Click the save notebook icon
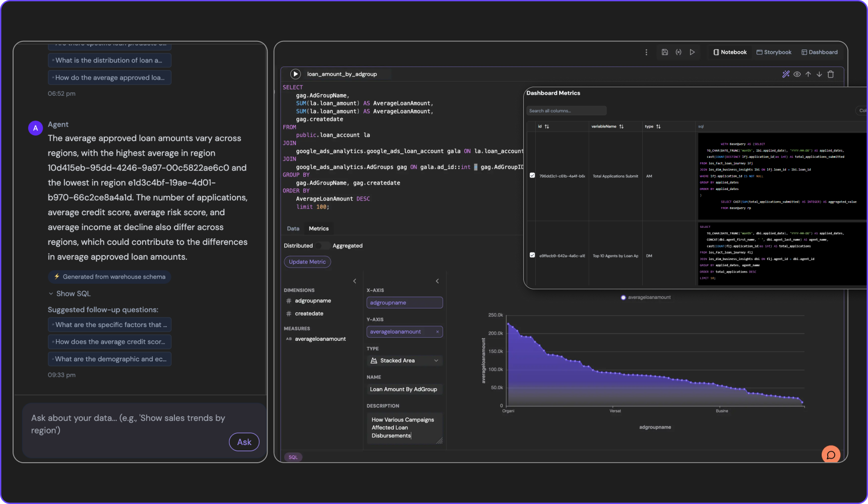Screen dimensions: 868x504 (x=665, y=52)
